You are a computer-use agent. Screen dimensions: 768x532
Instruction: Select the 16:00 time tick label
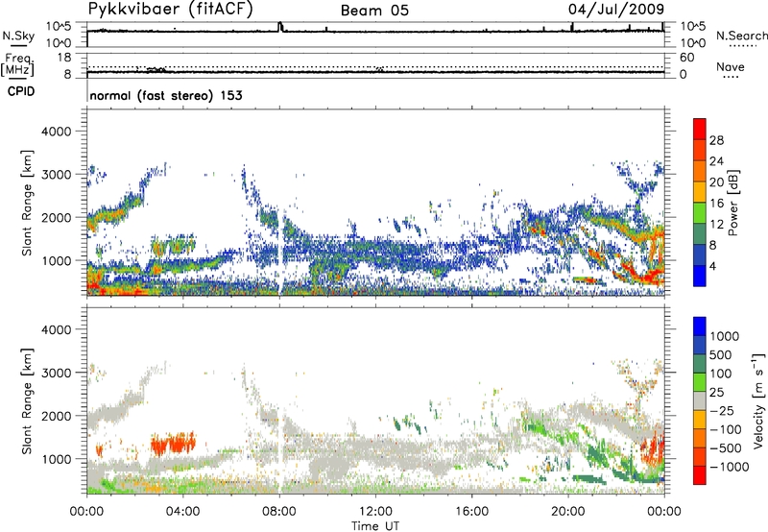coord(471,512)
